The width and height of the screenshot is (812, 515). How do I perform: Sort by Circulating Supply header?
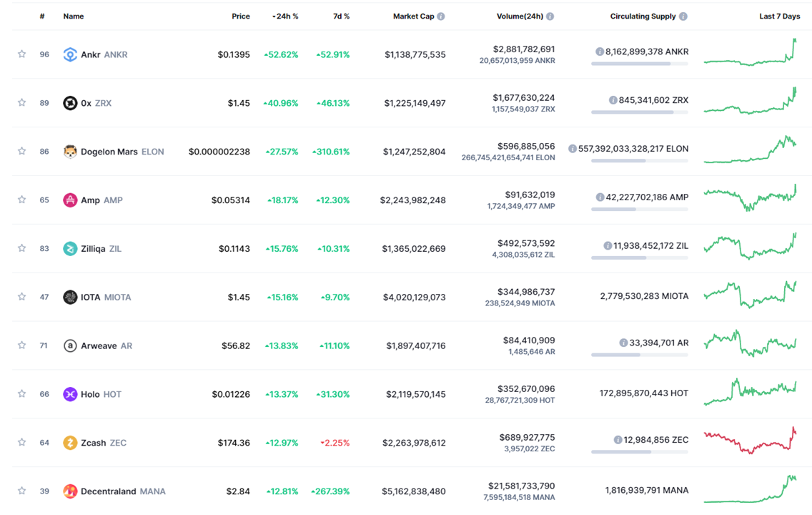tap(643, 16)
